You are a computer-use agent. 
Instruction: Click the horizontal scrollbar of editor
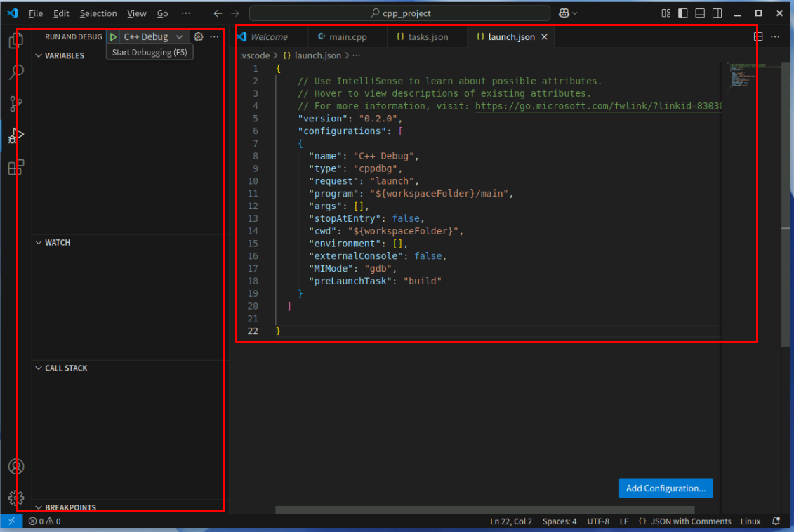point(485,510)
